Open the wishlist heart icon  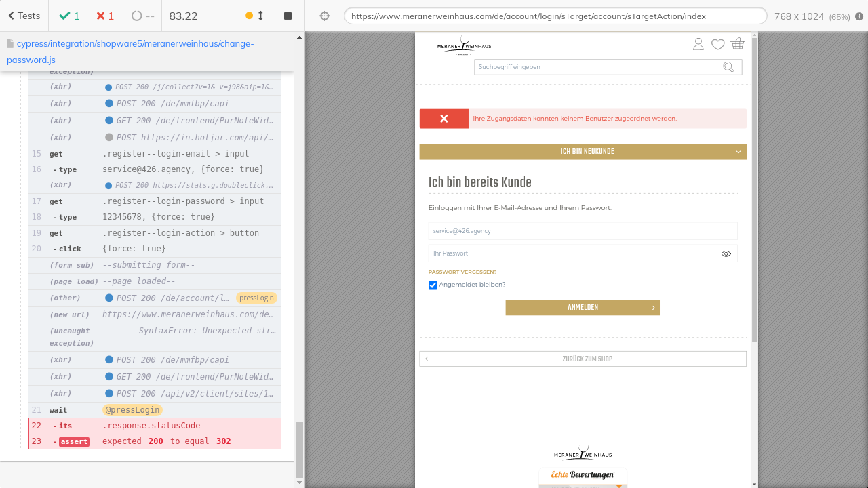(717, 45)
